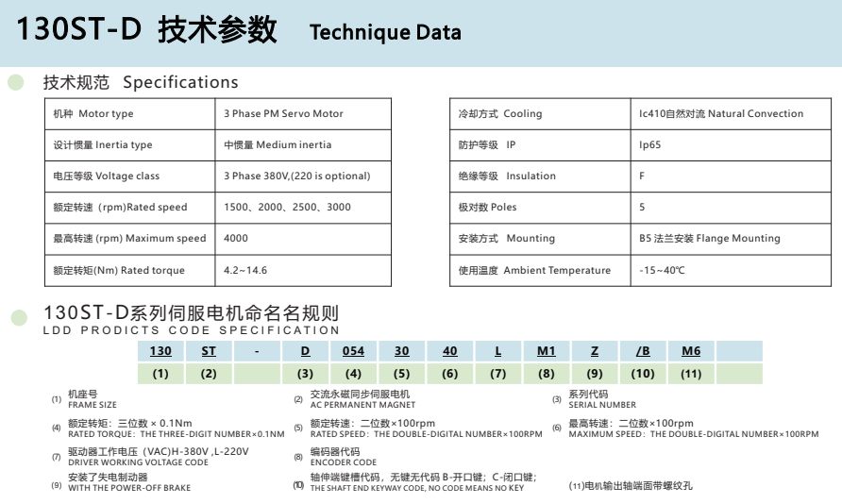
Task: Click the "WITH THE POWER-OFF BRAKE" description
Action: coord(128,488)
